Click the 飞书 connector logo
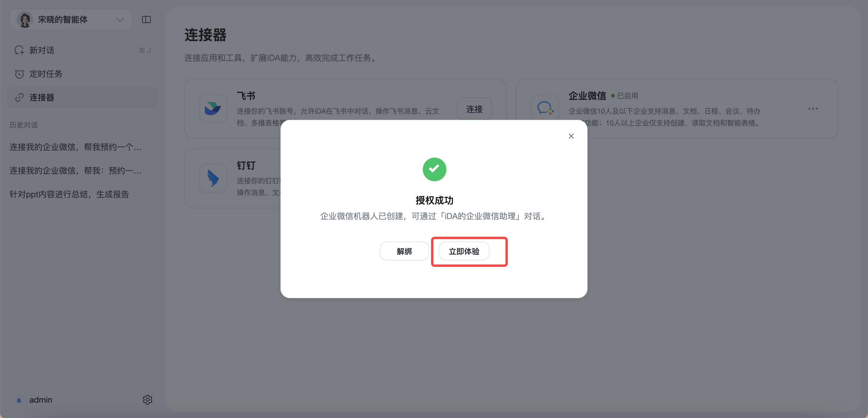The image size is (868, 418). (x=213, y=108)
